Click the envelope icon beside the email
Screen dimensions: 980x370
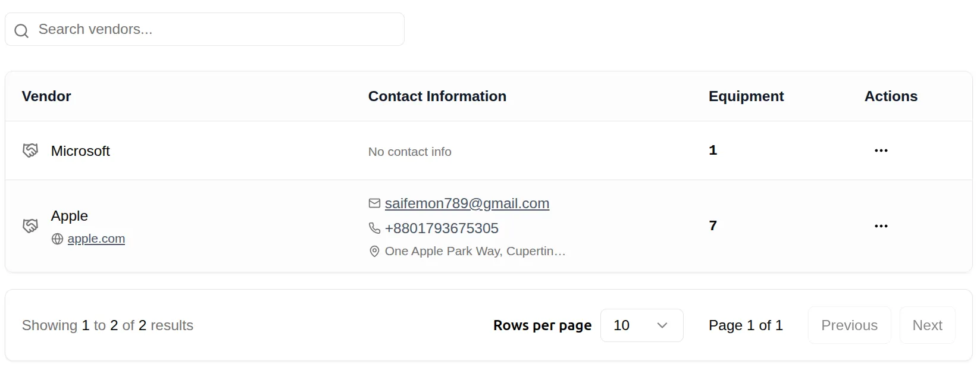(x=374, y=203)
